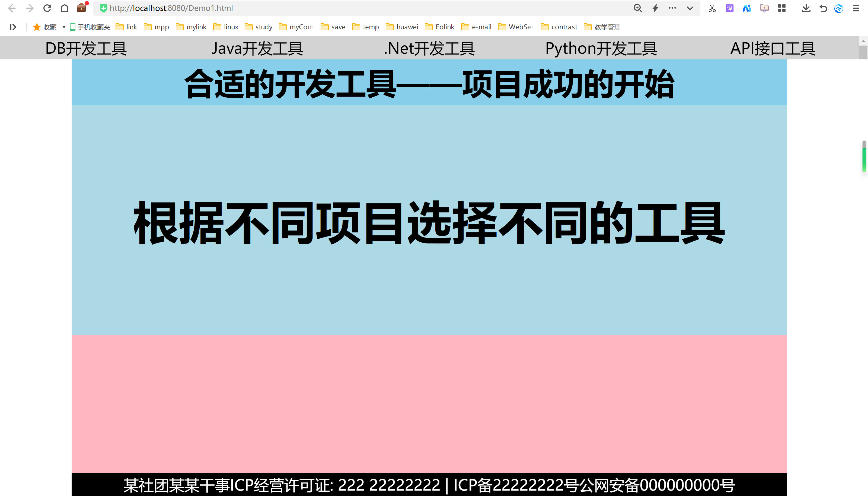
Task: Open the page zoom magnifier tool
Action: [x=638, y=8]
